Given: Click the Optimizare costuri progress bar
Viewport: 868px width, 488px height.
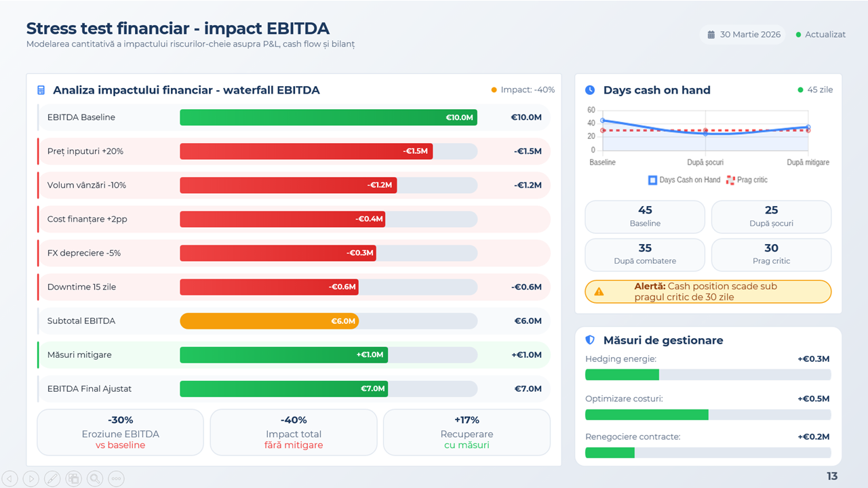Looking at the screenshot, I should click(708, 415).
